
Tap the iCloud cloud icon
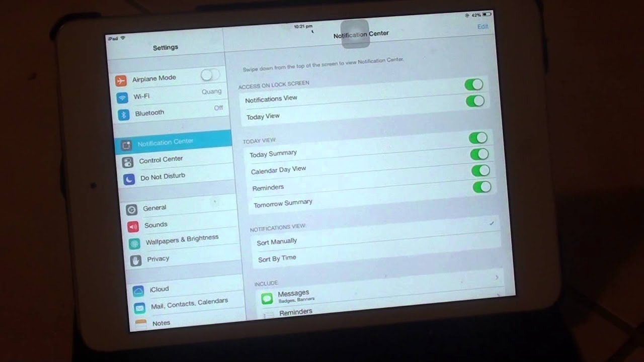tap(138, 291)
